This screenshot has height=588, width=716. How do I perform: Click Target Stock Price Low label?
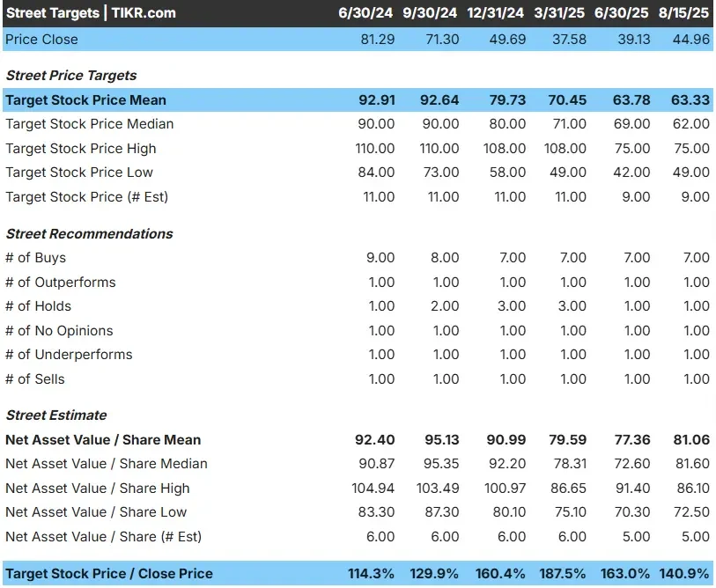point(79,173)
